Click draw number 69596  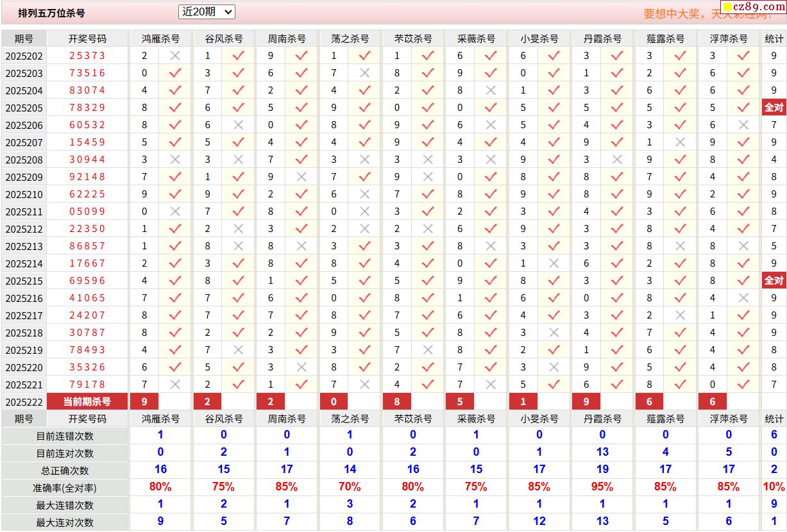[x=87, y=281]
